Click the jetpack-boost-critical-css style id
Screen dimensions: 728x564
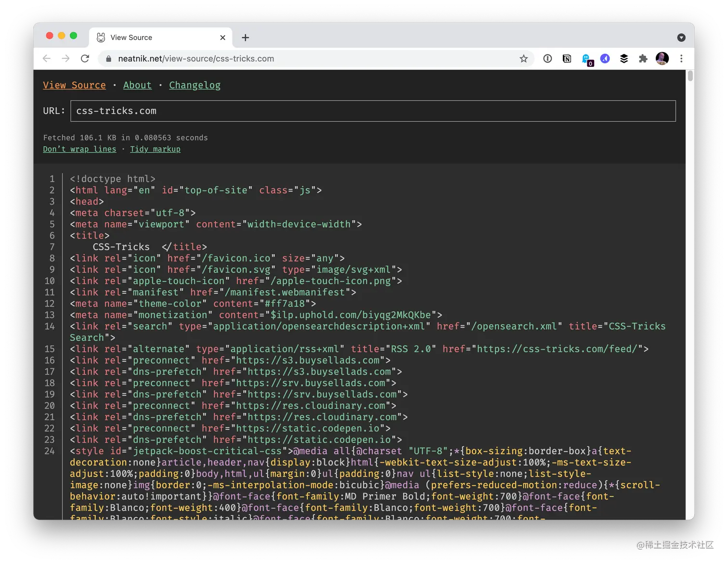point(207,451)
